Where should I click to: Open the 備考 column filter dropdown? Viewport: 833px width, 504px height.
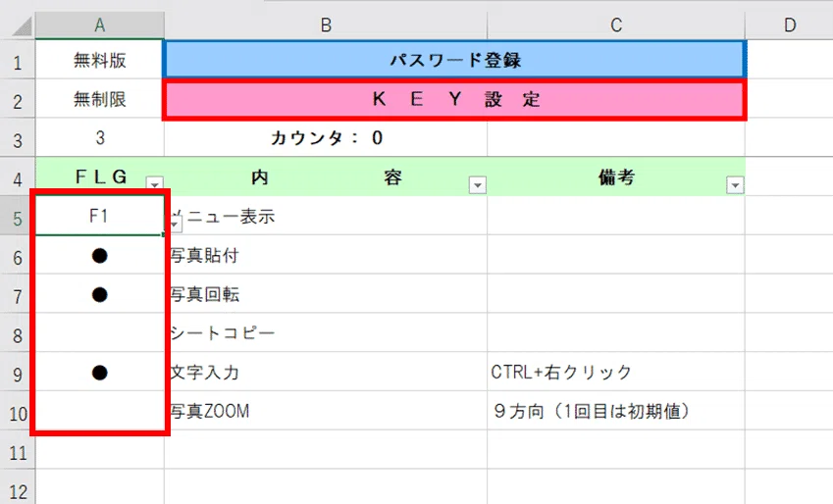tap(735, 184)
